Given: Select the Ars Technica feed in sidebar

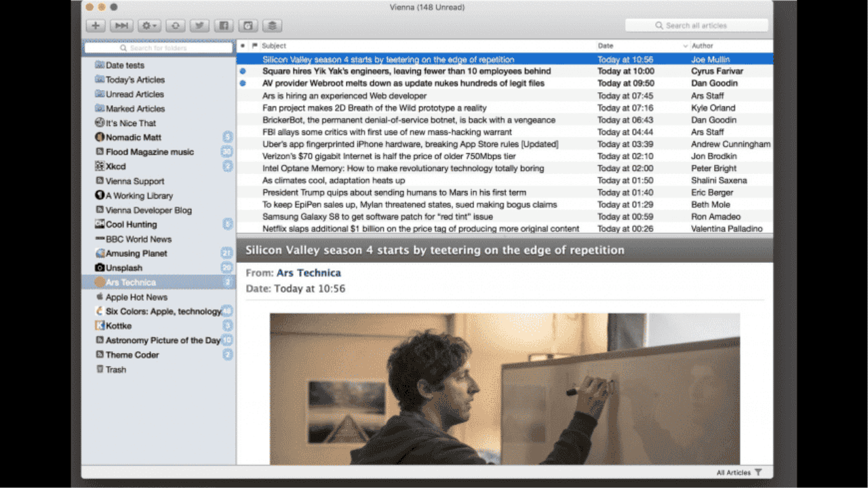Looking at the screenshot, I should [159, 283].
